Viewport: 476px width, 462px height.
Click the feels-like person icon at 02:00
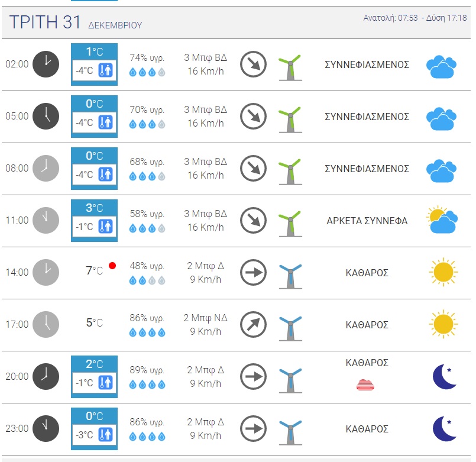(106, 70)
